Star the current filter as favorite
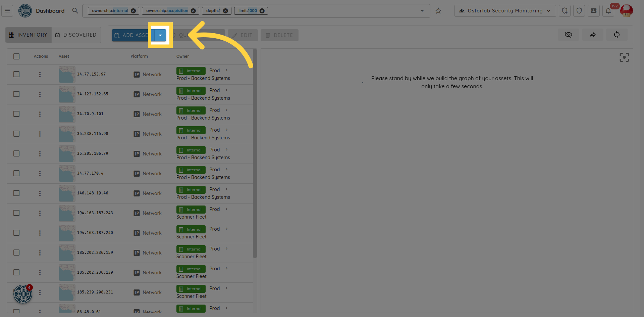Viewport: 644px width, 317px height. point(438,11)
